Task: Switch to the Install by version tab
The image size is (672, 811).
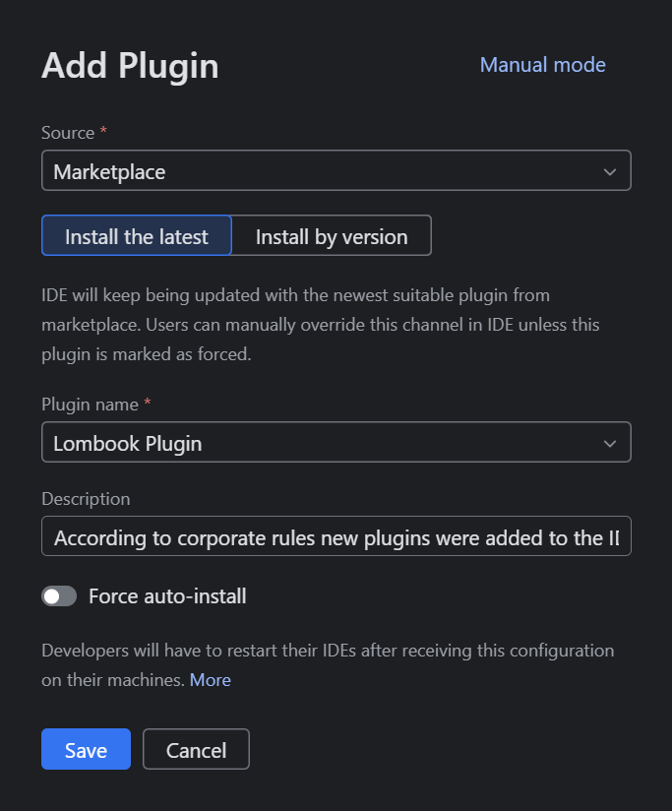Action: pyautogui.click(x=331, y=235)
